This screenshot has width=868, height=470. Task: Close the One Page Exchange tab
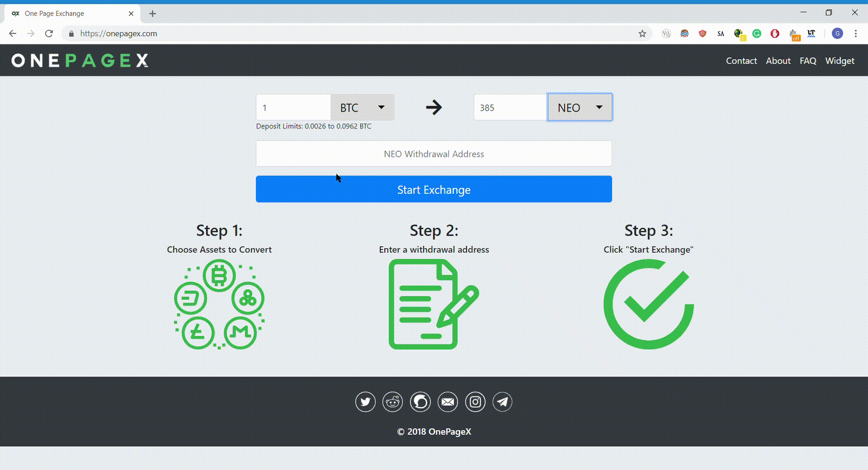131,14
